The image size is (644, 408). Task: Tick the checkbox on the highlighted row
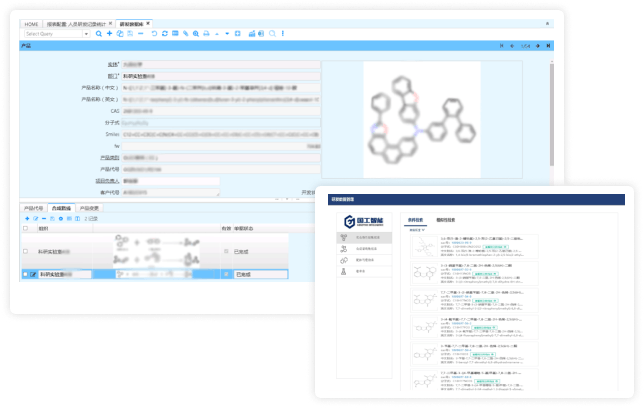[x=24, y=272]
